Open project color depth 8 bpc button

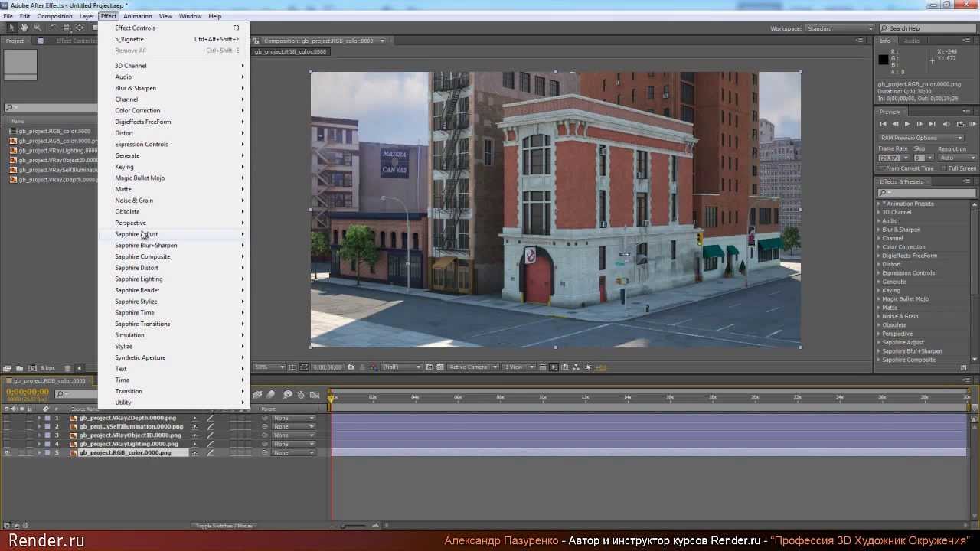pos(47,368)
